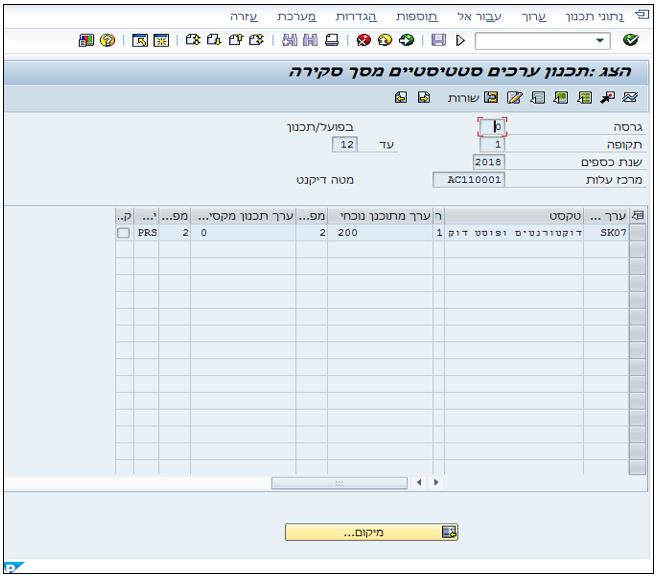Open the הגדרות menu
Viewport: 658px width, 578px height.
[356, 16]
